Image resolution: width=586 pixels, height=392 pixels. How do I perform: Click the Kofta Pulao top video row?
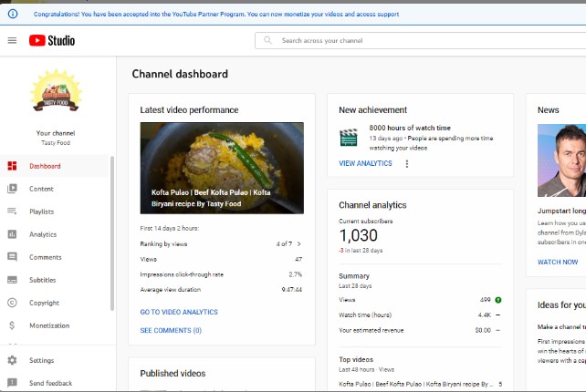421,384
